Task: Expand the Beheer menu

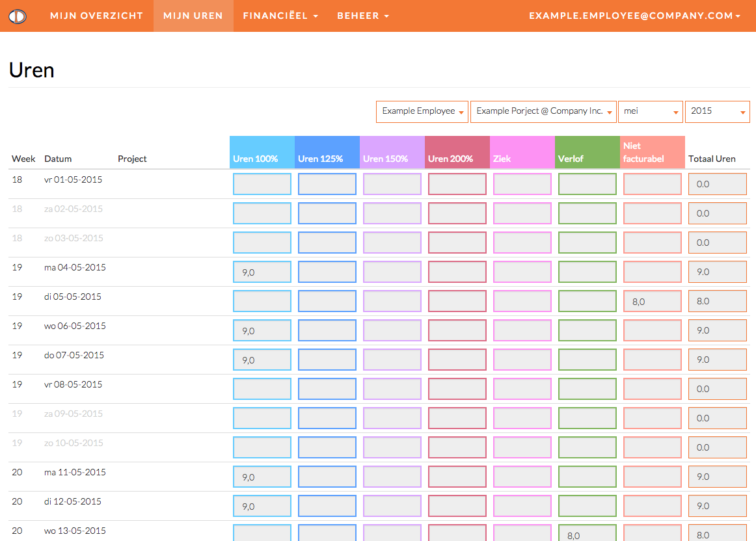Action: tap(363, 16)
